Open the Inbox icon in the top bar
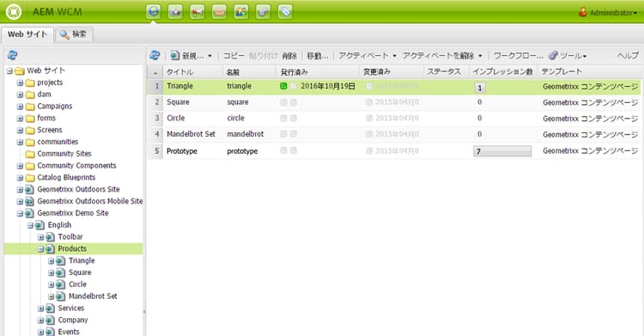 pos(219,11)
